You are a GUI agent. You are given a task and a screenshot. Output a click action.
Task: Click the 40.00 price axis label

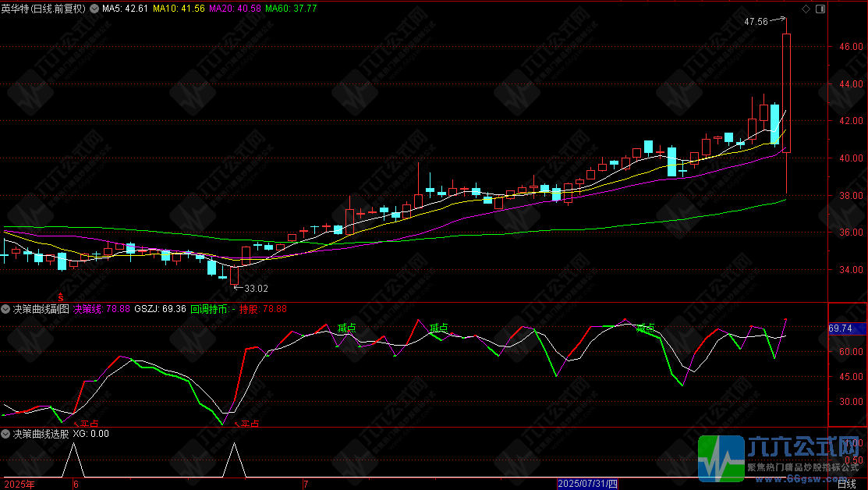click(x=851, y=158)
